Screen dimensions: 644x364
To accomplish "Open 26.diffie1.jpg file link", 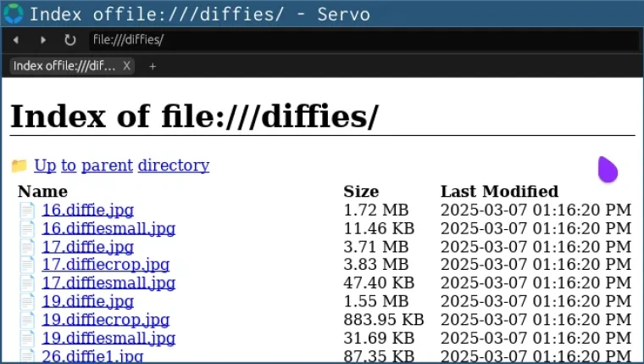I will [92, 356].
